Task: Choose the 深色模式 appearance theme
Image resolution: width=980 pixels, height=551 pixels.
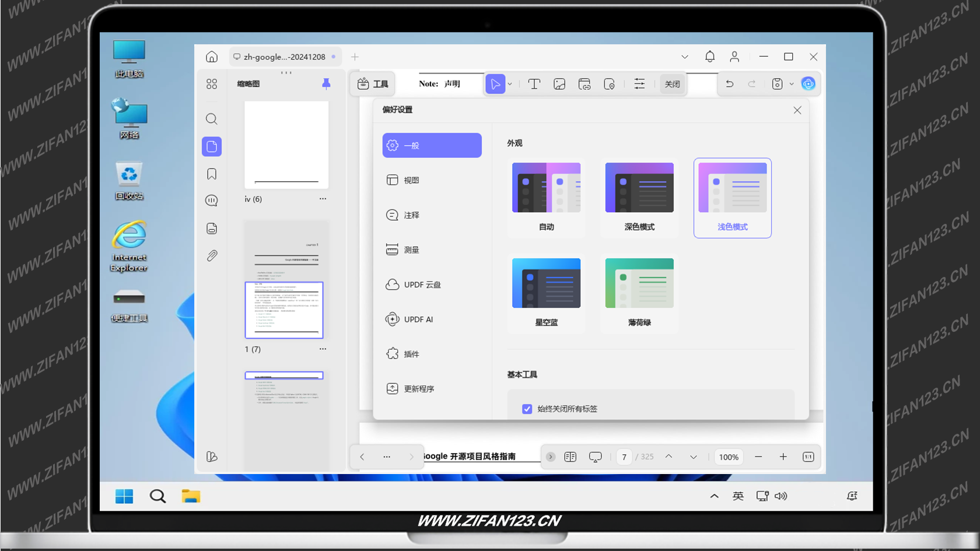Action: (x=639, y=197)
